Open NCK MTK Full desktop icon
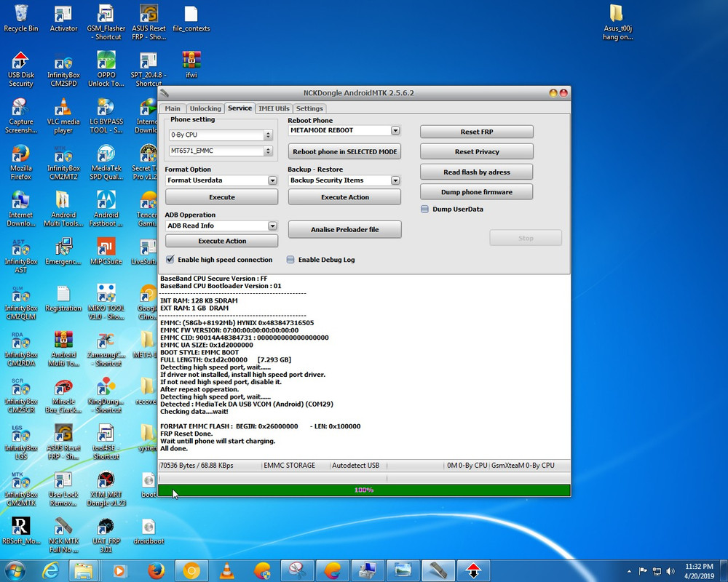Image resolution: width=728 pixels, height=582 pixels. point(63,535)
